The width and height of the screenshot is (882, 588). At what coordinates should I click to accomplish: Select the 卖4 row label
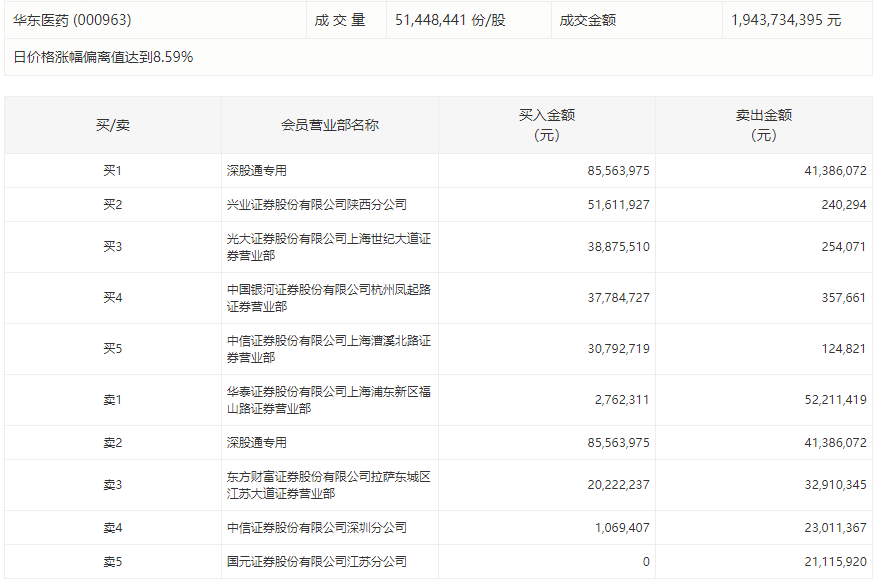click(112, 527)
